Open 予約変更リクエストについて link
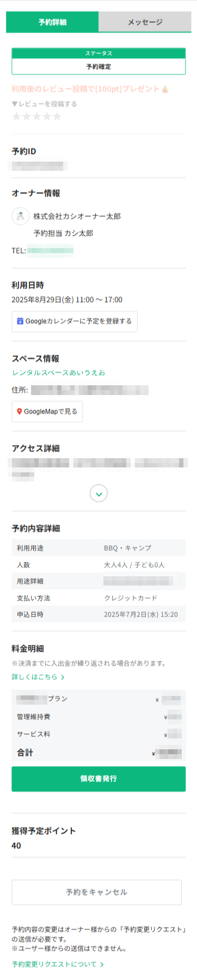Viewport: 197px width, 980px height. 58,964
